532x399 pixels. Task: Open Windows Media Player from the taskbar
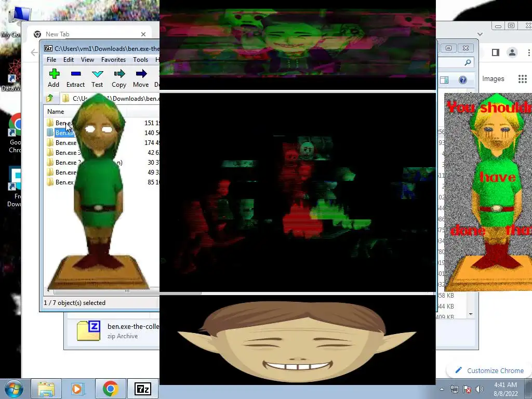(77, 389)
